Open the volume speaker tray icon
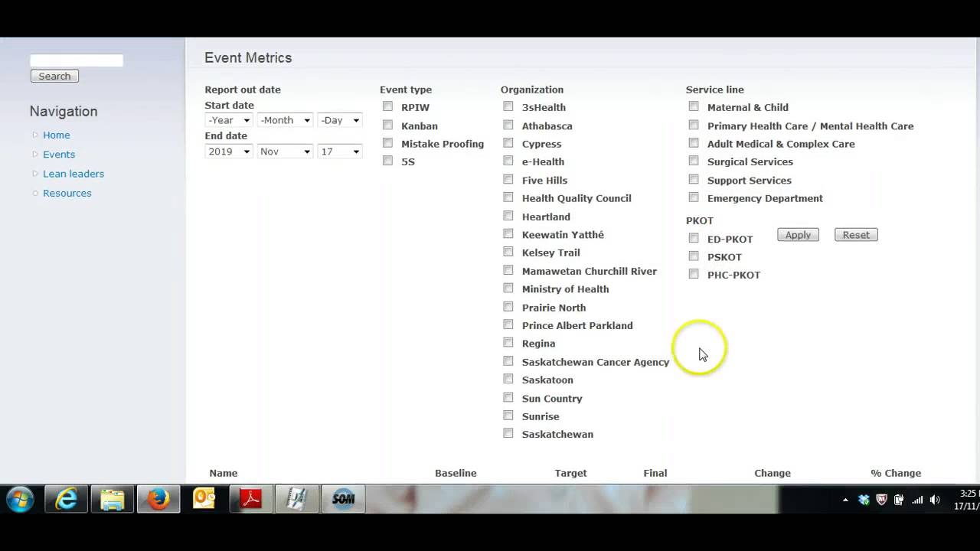The image size is (980, 551). [935, 500]
